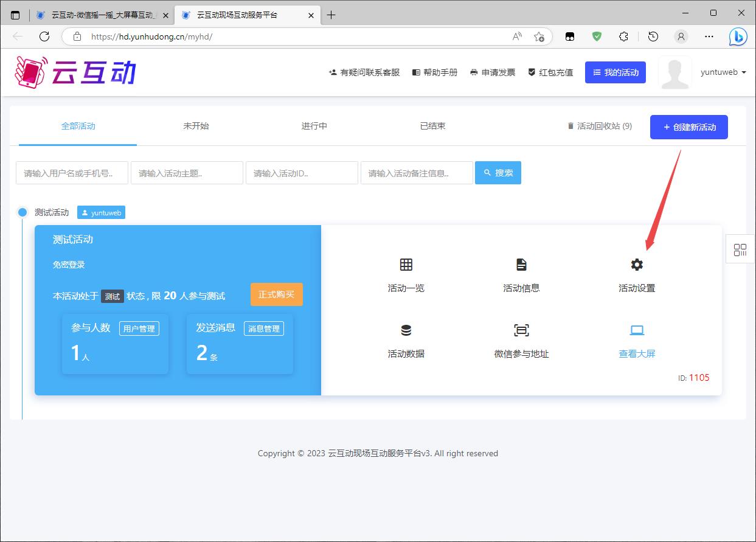The image size is (756, 542).
Task: Switch to the 进行中 tab
Action: point(314,126)
